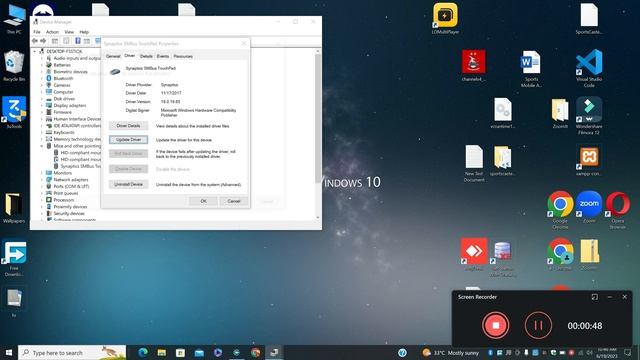The image size is (640, 360).
Task: Click Screen Recorder compact-mode icon
Action: coord(595,297)
